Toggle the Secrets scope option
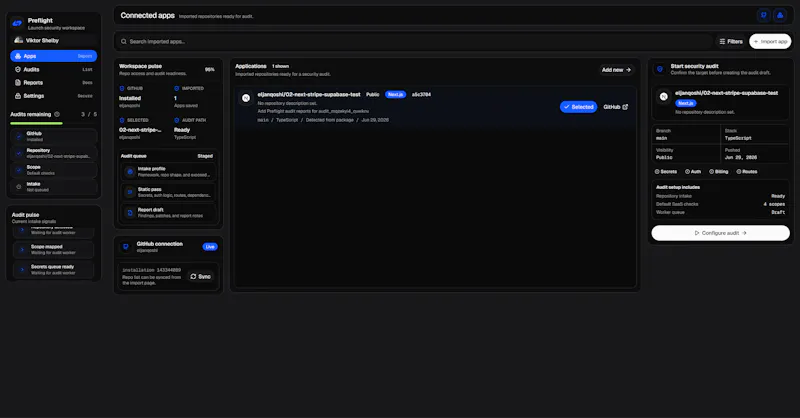This screenshot has width=800, height=418. [666, 172]
